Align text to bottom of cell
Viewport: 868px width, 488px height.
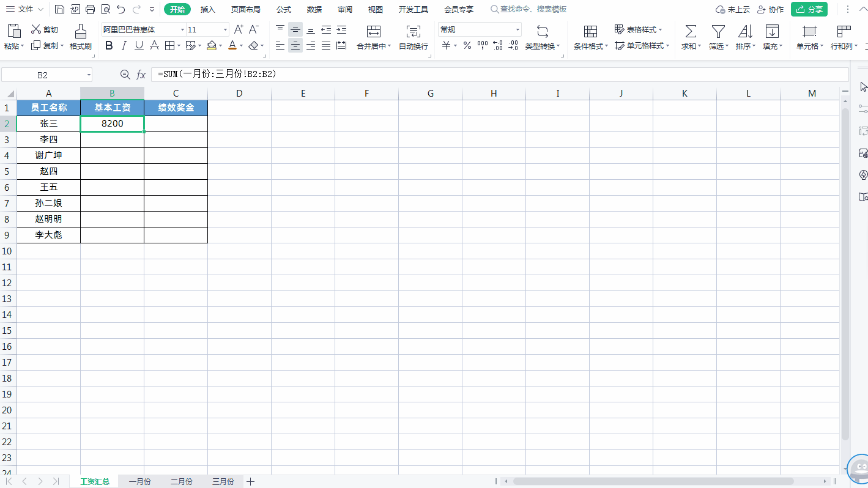(311, 29)
